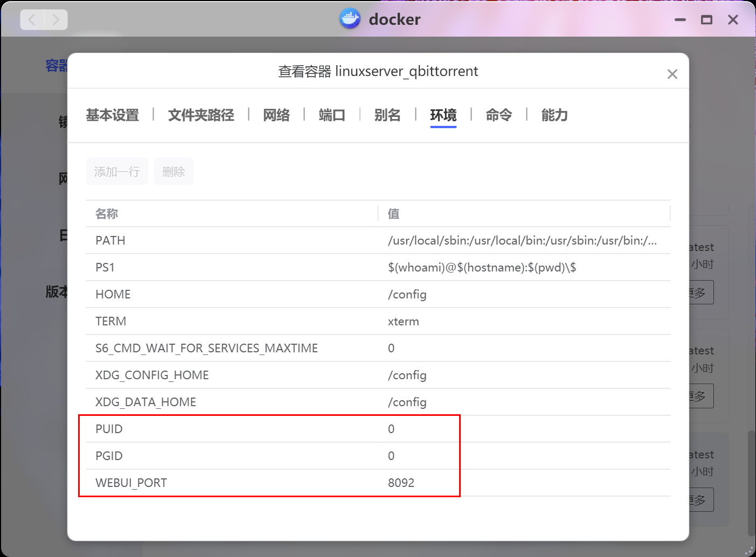The width and height of the screenshot is (756, 557).
Task: Close the docker application window
Action: tap(733, 20)
